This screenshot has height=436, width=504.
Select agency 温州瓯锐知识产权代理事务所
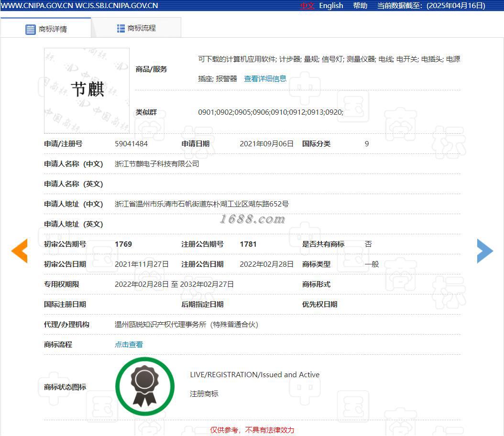(186, 325)
